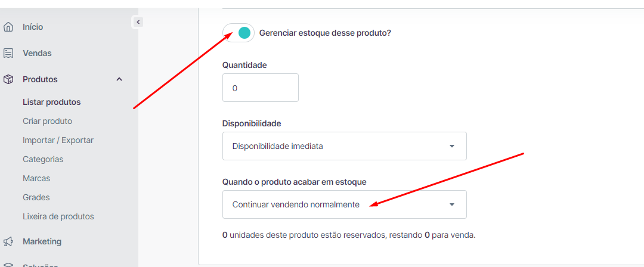Collapse the sidebar with the arrow button
Viewport: 644px width, 267px height.
click(x=138, y=22)
